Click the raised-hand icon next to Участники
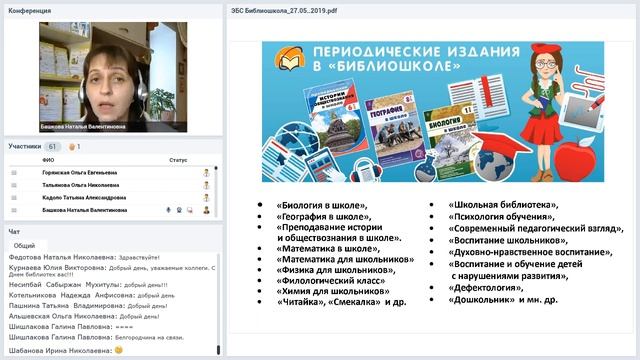This screenshot has width=640, height=360. point(72,147)
